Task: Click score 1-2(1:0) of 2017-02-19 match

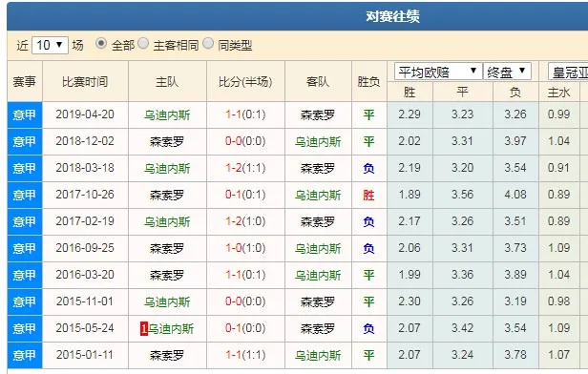Action: 245,221
